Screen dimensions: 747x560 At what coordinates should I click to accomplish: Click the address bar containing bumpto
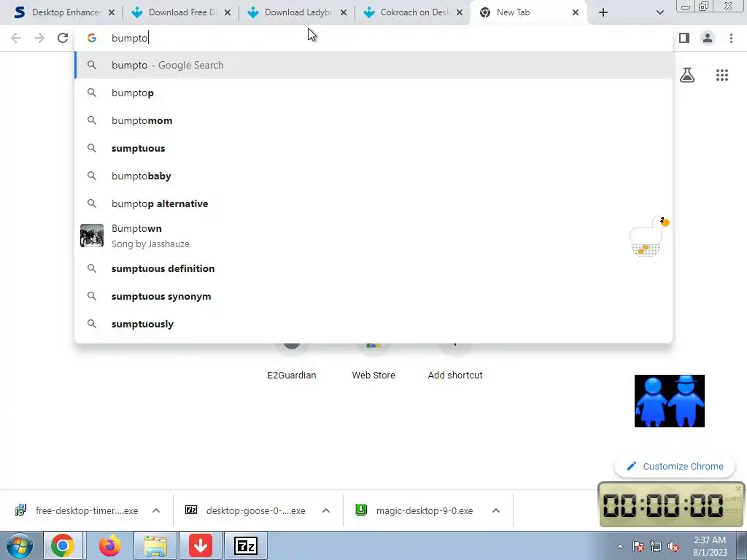pos(373,38)
